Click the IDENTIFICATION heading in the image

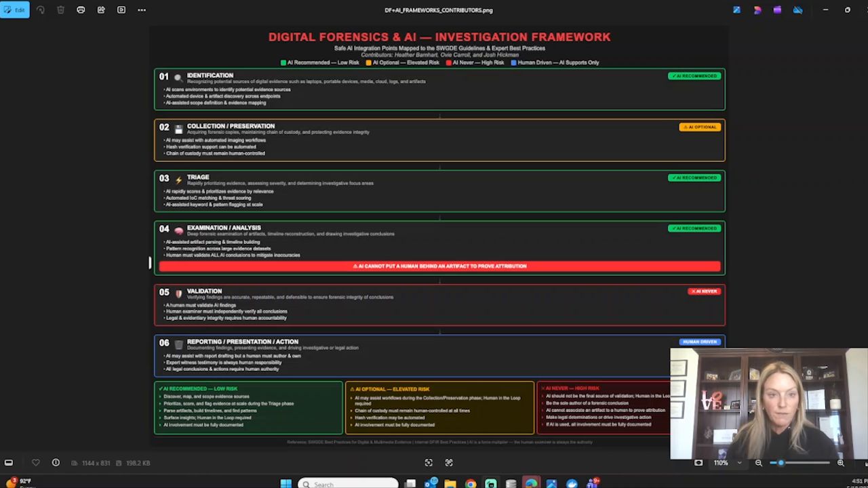(x=210, y=75)
